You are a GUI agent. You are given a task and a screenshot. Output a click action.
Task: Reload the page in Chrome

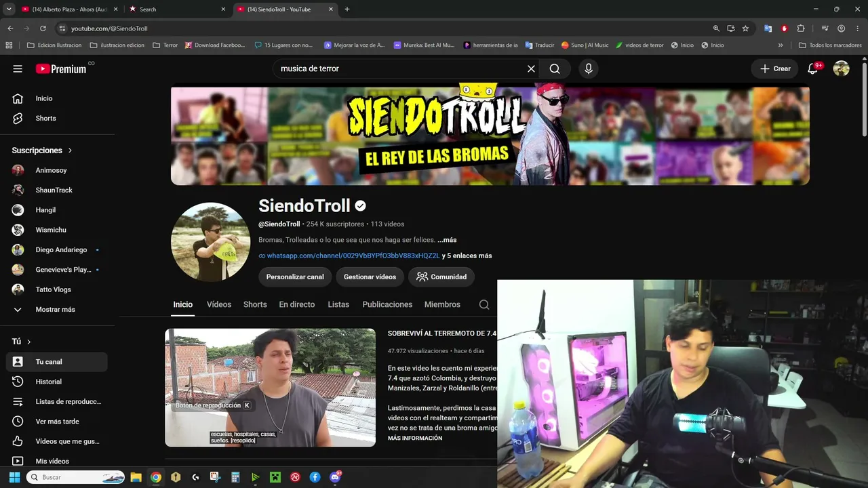(43, 28)
